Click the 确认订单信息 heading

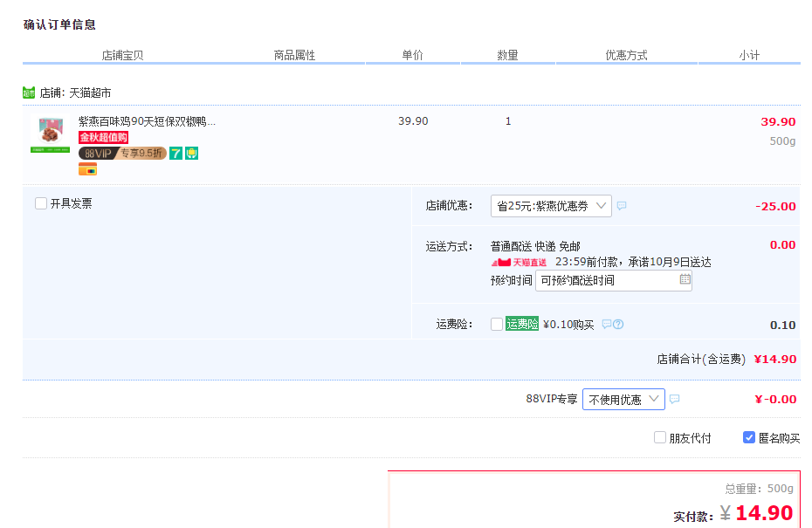pyautogui.click(x=59, y=24)
